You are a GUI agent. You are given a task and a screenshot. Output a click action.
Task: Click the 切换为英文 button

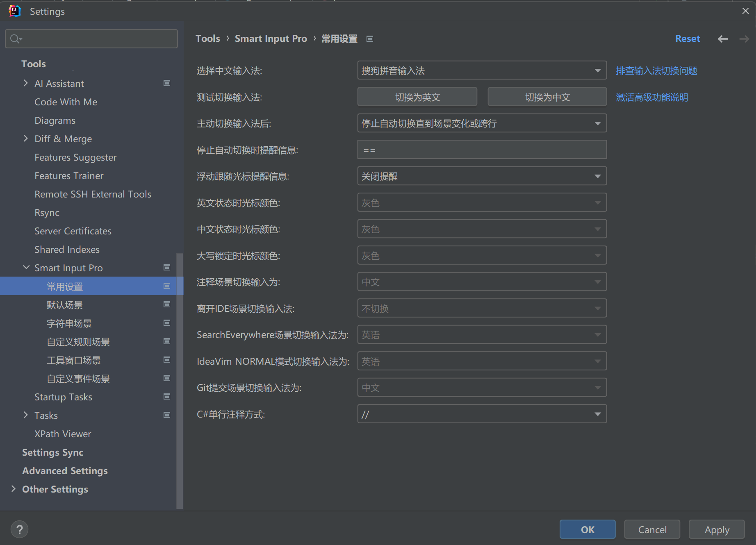click(417, 97)
